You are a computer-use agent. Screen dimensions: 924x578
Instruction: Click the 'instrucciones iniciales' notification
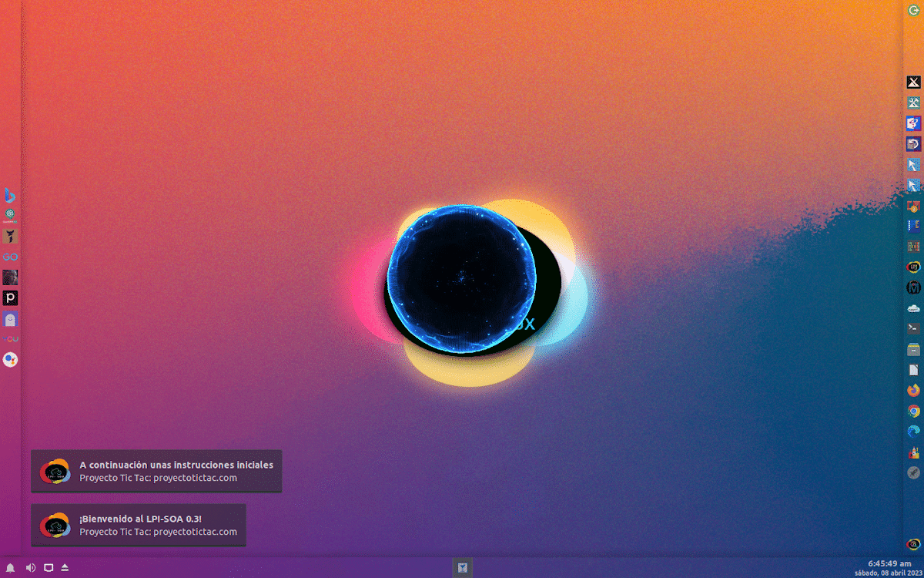tap(156, 471)
